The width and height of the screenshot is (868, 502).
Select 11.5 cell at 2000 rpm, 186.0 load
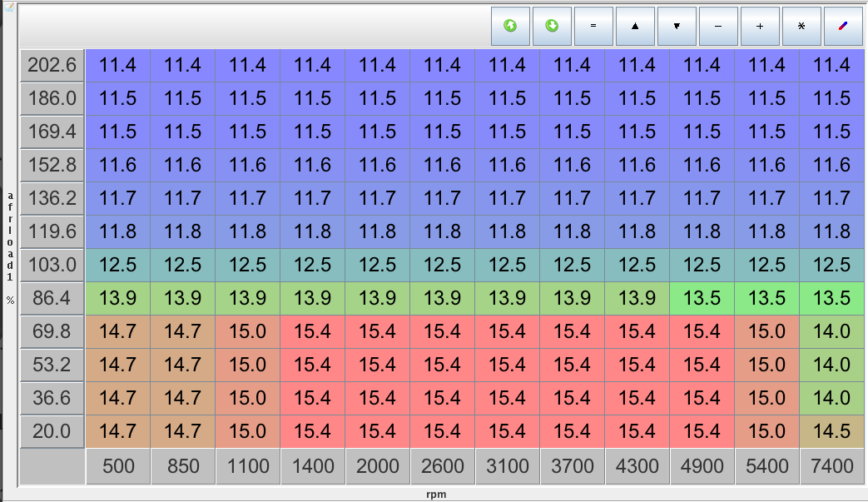point(378,98)
